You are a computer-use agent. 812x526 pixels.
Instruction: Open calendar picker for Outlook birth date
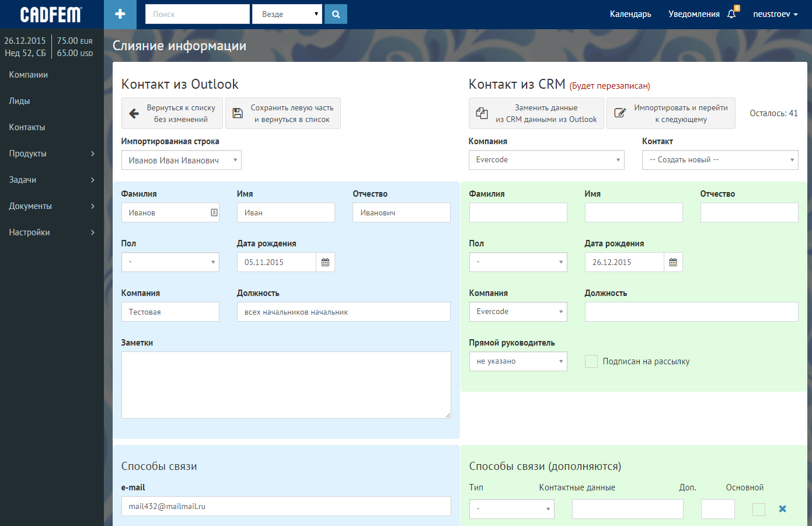[325, 263]
